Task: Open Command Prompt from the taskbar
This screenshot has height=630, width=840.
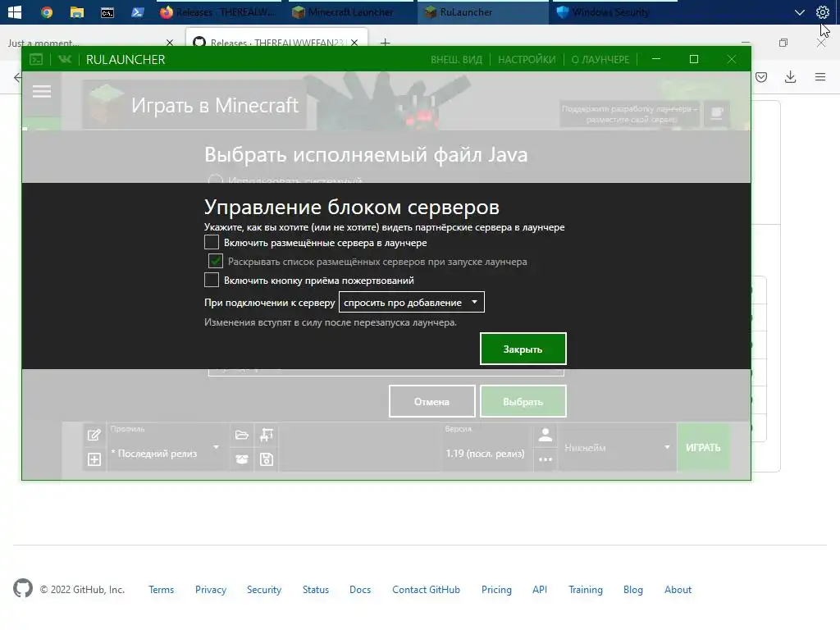Action: (107, 11)
